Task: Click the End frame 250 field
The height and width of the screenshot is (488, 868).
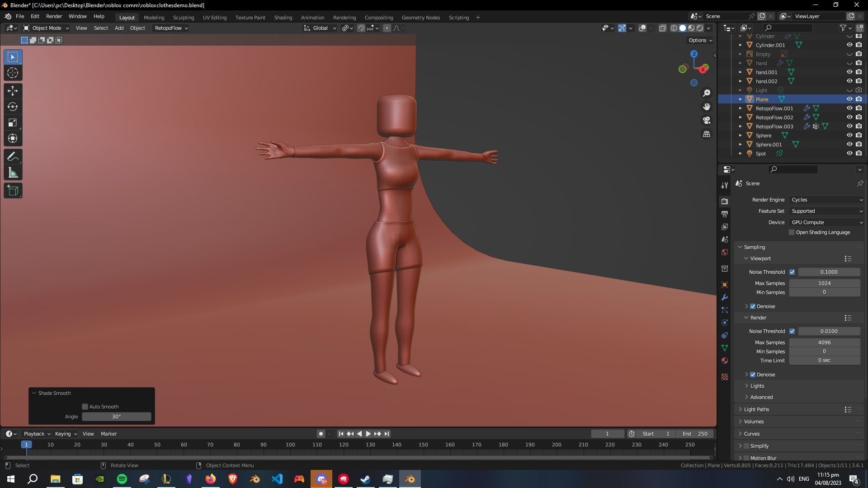Action: 695,434
